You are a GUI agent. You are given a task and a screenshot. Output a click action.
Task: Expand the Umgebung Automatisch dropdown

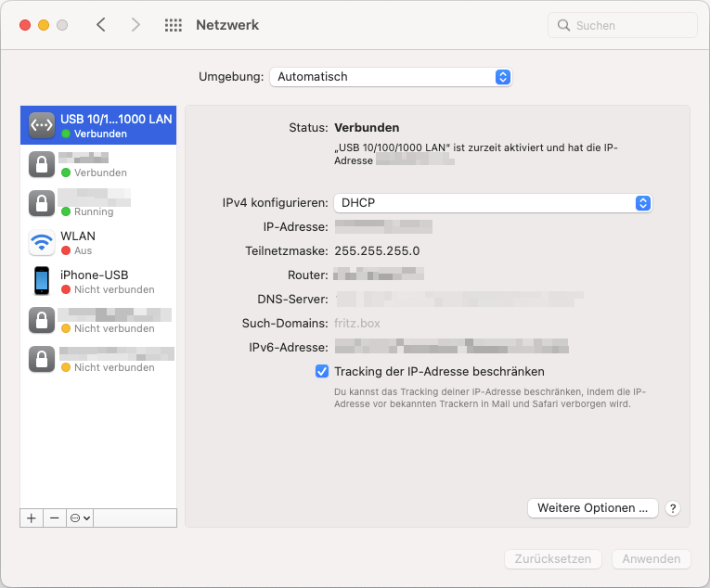click(391, 77)
